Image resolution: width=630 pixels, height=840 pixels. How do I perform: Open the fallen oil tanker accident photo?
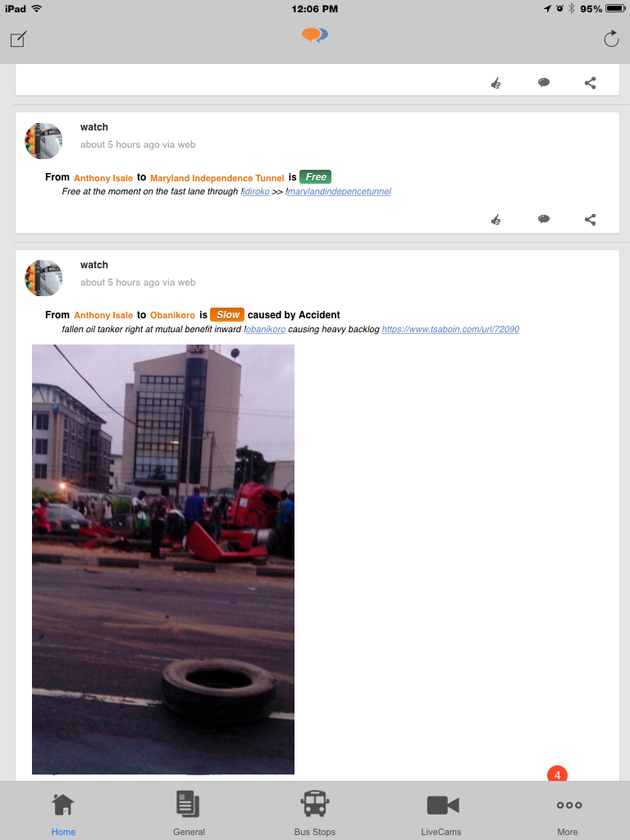[163, 559]
